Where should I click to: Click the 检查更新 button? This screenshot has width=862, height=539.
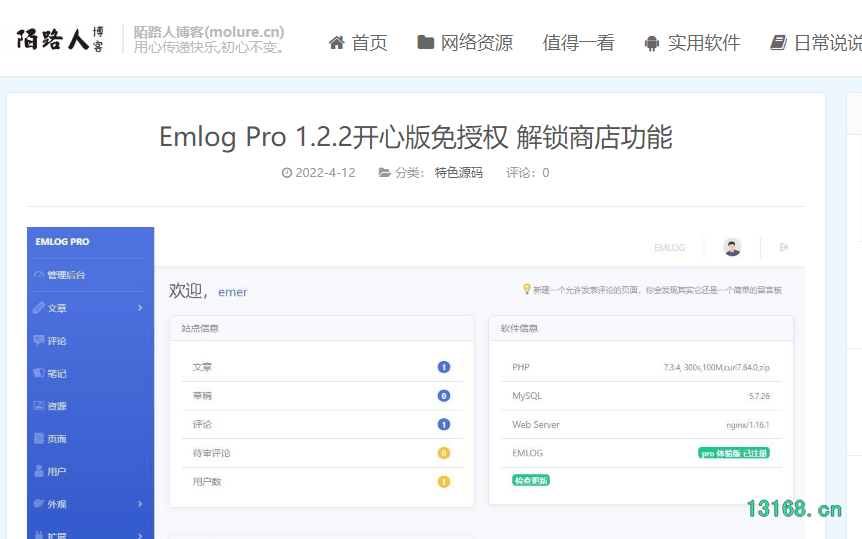click(x=531, y=480)
